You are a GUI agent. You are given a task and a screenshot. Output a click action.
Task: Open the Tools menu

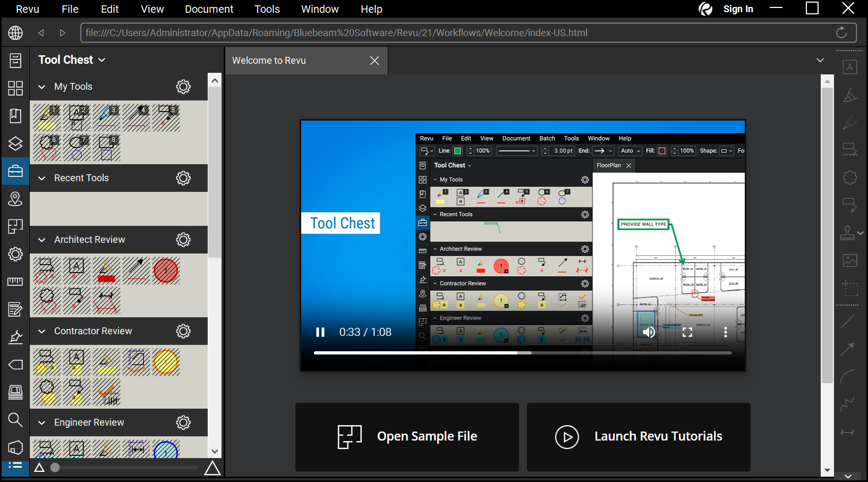(x=267, y=9)
